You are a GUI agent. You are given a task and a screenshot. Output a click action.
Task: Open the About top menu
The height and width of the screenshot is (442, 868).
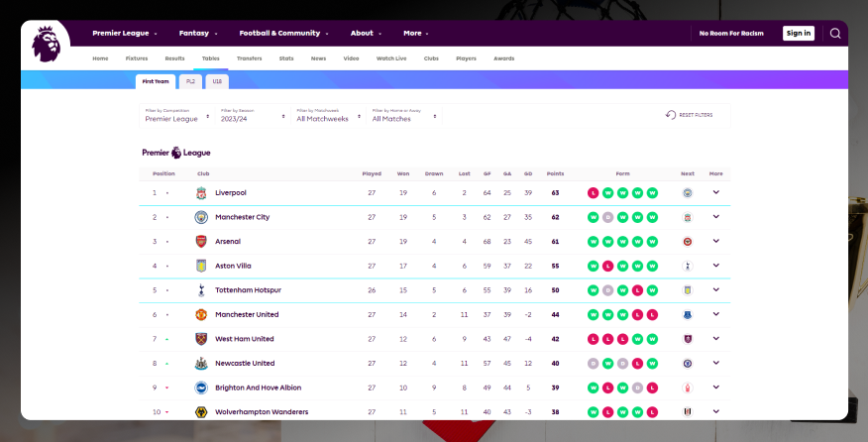point(366,34)
